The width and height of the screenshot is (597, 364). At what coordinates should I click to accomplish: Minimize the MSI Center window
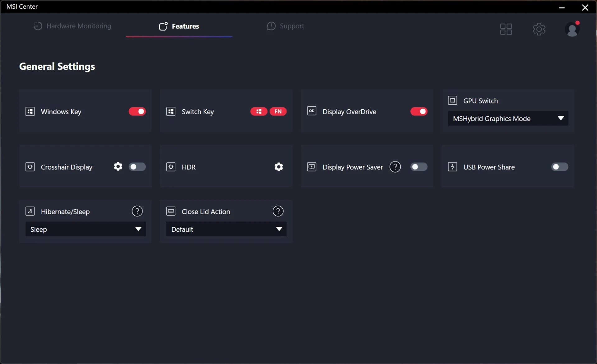coord(562,7)
